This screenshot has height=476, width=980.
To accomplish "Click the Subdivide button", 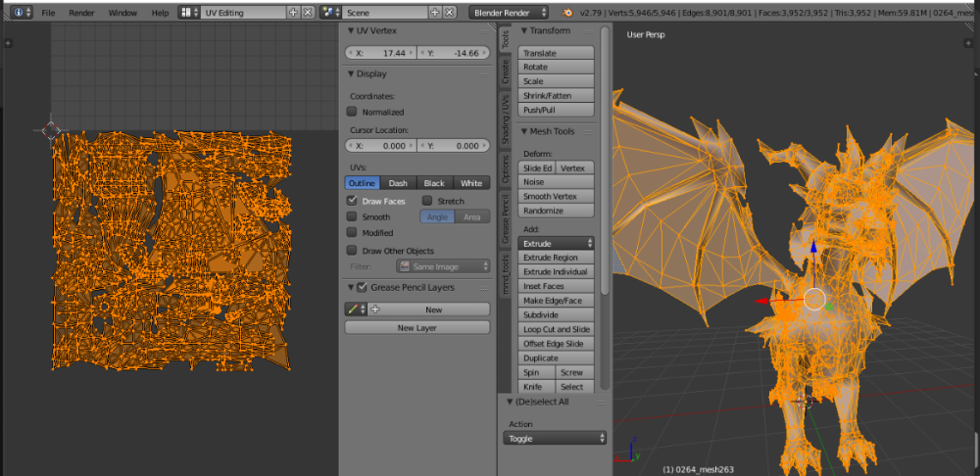I will click(x=557, y=314).
